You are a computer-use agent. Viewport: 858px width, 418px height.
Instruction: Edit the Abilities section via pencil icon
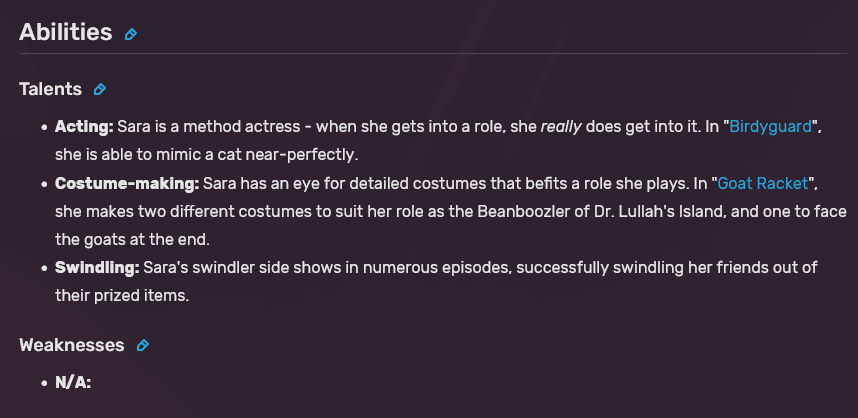click(x=131, y=34)
